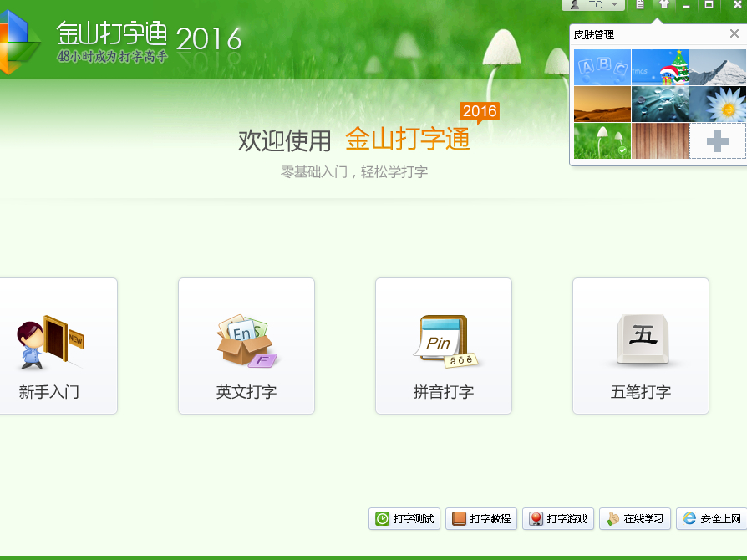This screenshot has width=747, height=560.
Task: Select the desert dunes skin thumbnail
Action: click(602, 104)
